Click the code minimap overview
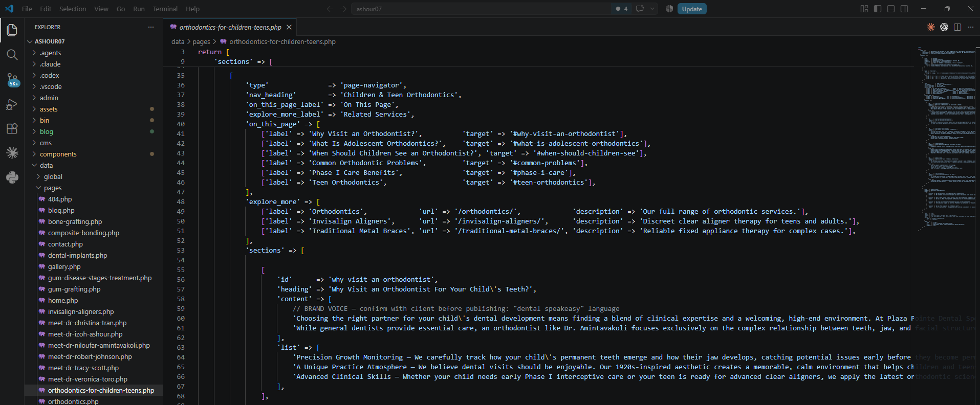Viewport: 980px width, 405px height. coord(946,138)
